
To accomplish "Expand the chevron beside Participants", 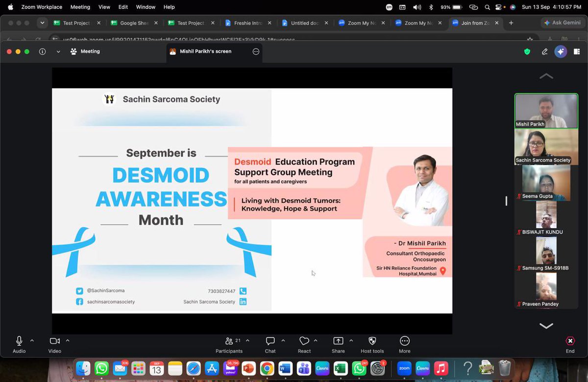I will click(247, 340).
